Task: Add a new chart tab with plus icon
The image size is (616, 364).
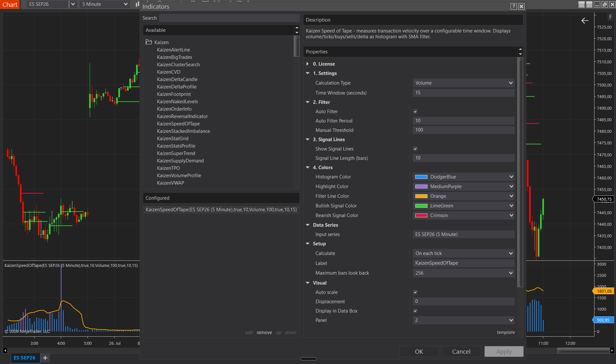Action: [x=45, y=358]
